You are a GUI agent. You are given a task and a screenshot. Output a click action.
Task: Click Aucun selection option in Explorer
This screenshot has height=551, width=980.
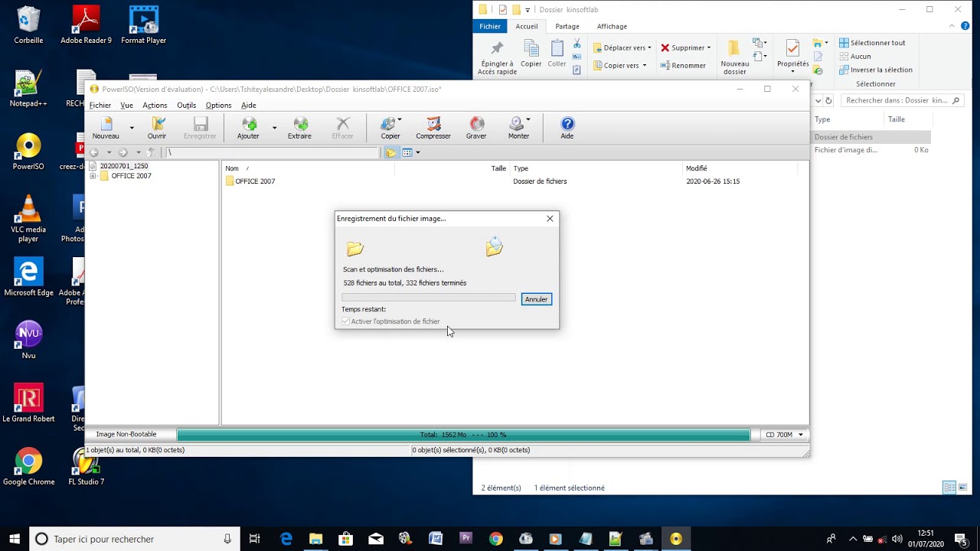point(855,56)
